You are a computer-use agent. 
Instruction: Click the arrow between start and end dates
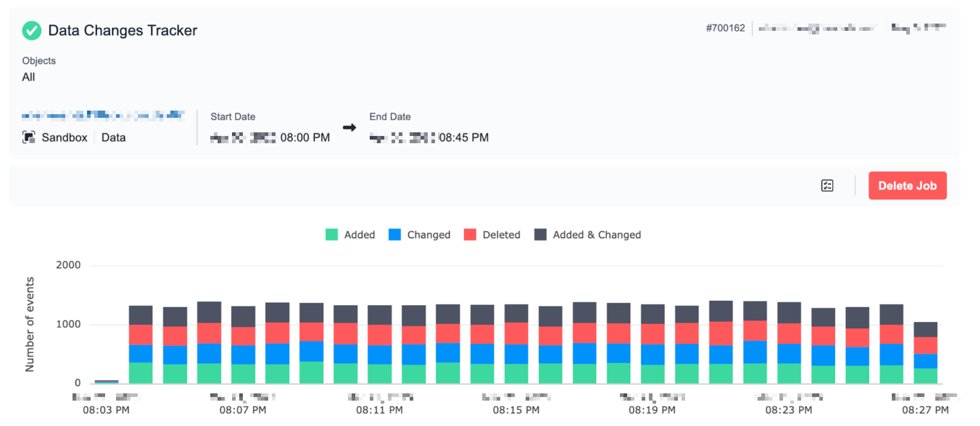(349, 127)
